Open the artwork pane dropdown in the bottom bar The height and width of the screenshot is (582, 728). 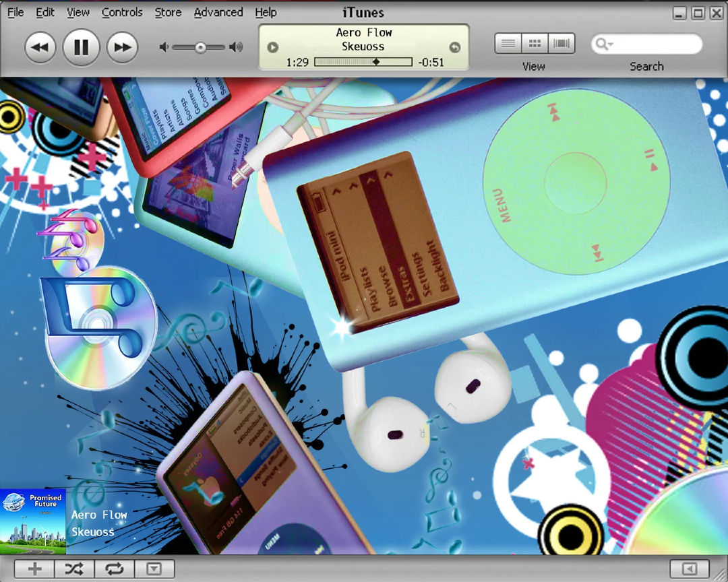[x=154, y=569]
